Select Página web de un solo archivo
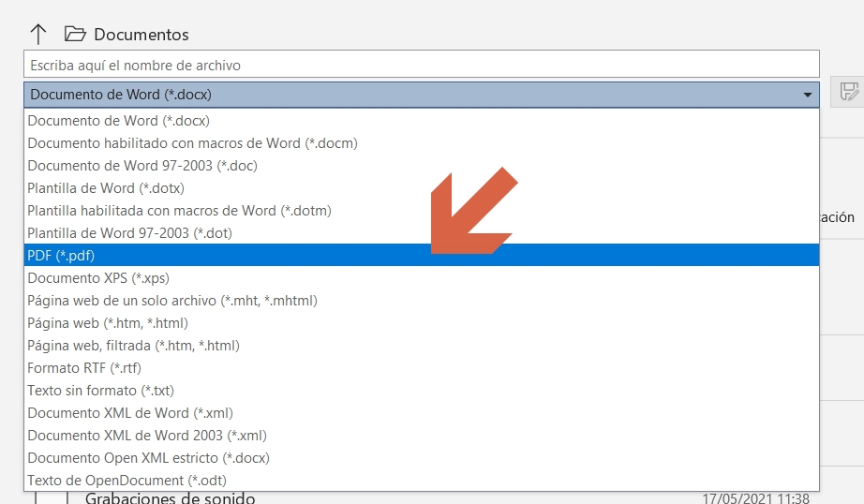864x504 pixels. click(422, 301)
